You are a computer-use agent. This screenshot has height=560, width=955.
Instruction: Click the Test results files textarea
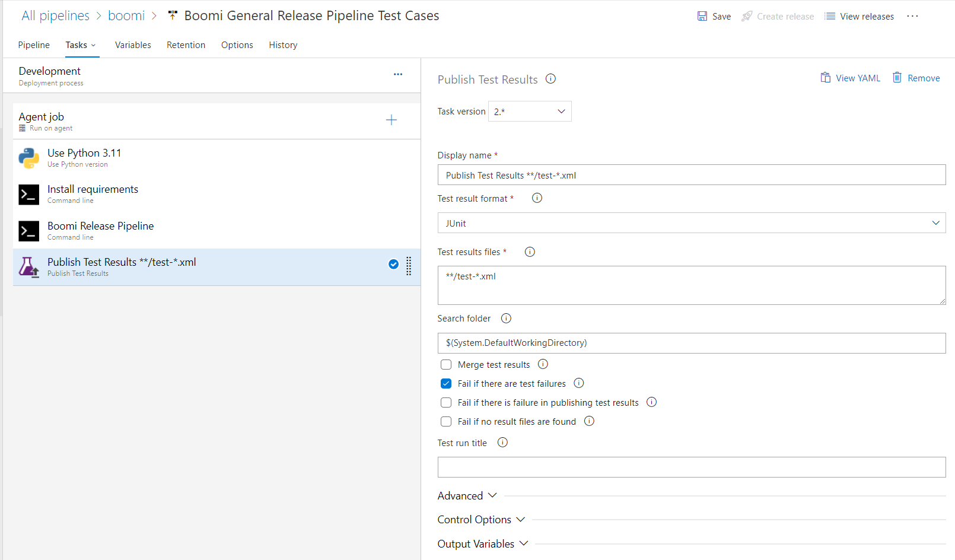pos(692,285)
